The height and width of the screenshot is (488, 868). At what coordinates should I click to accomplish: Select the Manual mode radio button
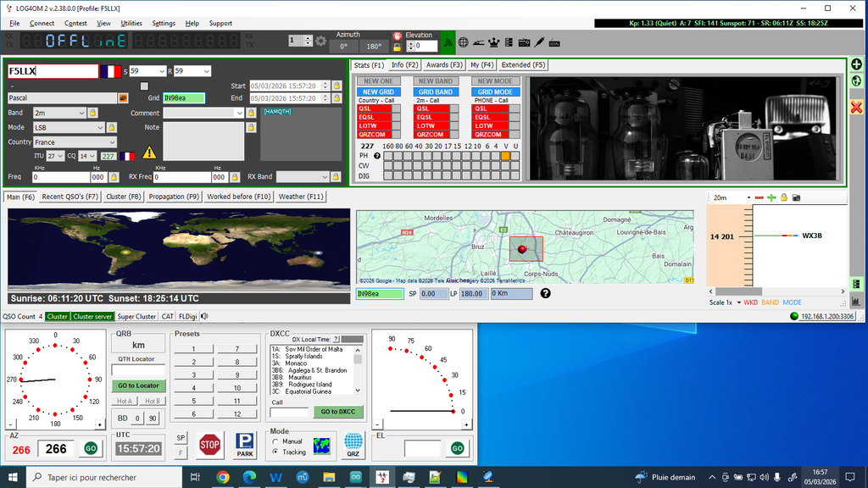pyautogui.click(x=275, y=441)
